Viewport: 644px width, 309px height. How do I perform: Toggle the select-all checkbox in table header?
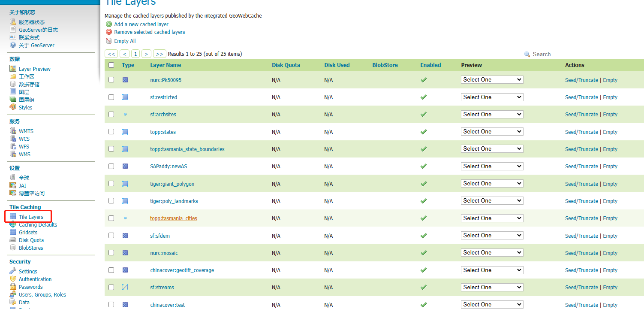pyautogui.click(x=111, y=65)
